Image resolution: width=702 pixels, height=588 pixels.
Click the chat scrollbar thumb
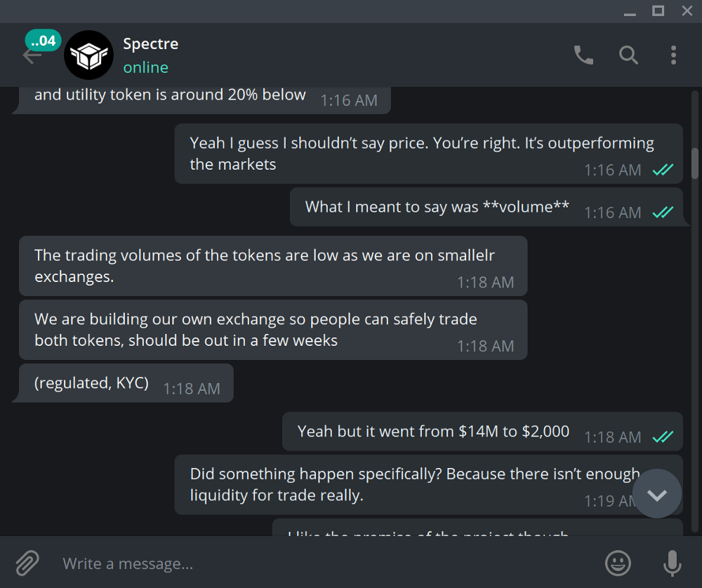[695, 163]
